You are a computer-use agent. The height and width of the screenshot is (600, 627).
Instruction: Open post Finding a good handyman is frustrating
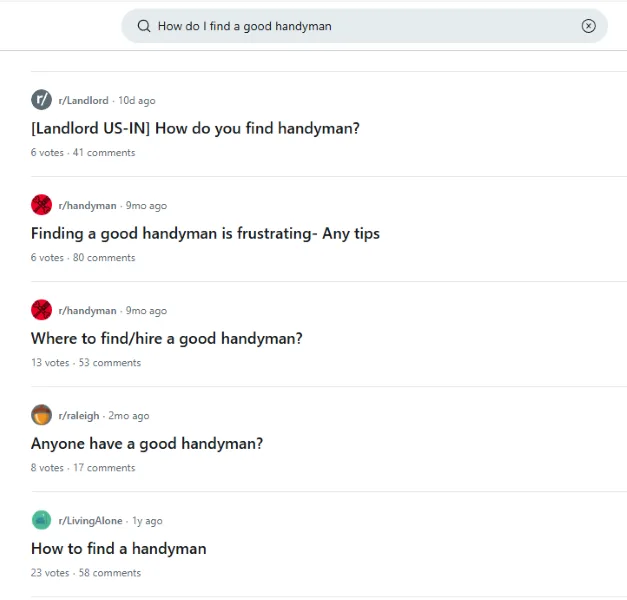point(206,234)
